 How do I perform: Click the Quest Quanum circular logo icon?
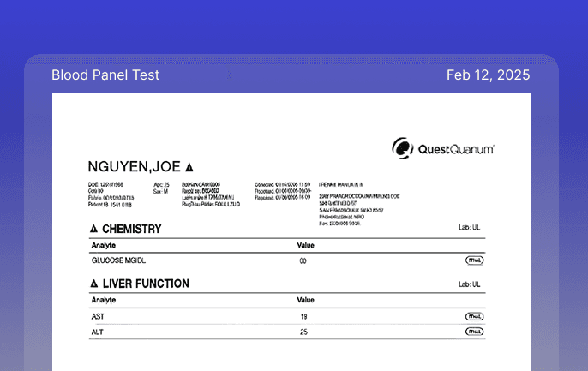[402, 148]
